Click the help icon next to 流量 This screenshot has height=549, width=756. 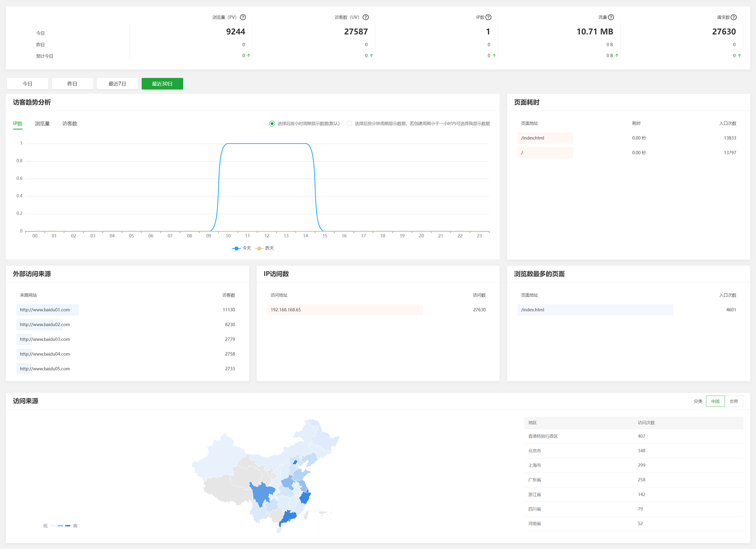click(611, 18)
